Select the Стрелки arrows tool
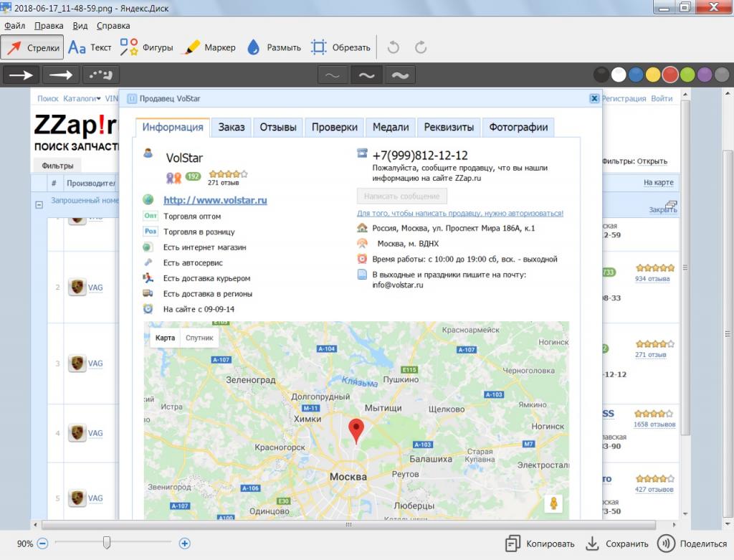 tap(32, 47)
